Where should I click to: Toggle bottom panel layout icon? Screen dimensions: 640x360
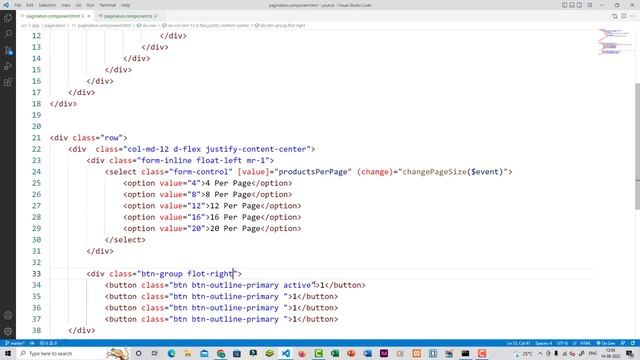click(x=572, y=5)
